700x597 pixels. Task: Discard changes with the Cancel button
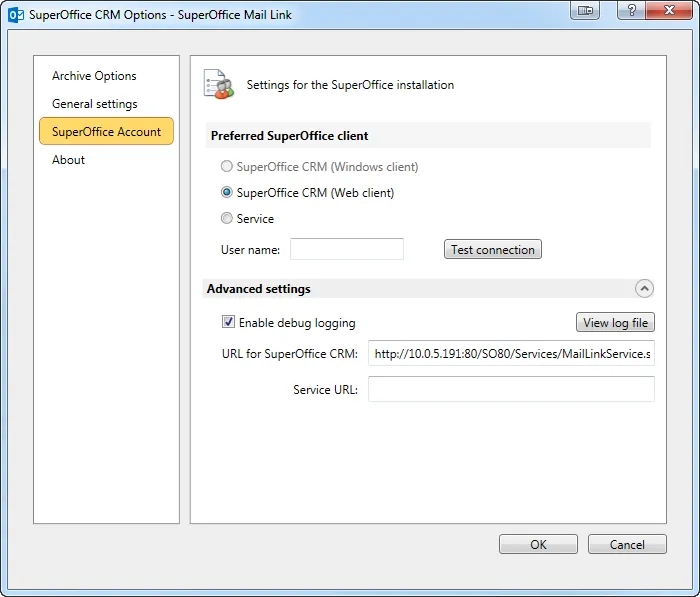coord(627,545)
